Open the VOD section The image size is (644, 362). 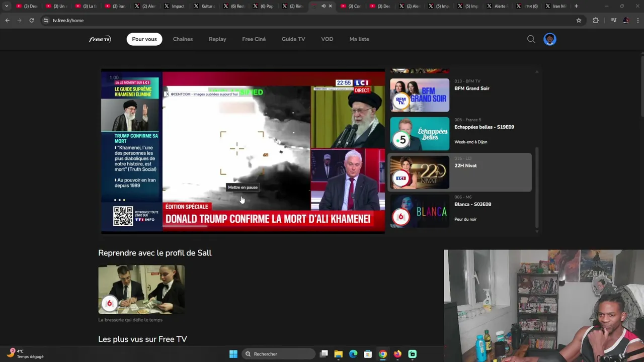[327, 39]
